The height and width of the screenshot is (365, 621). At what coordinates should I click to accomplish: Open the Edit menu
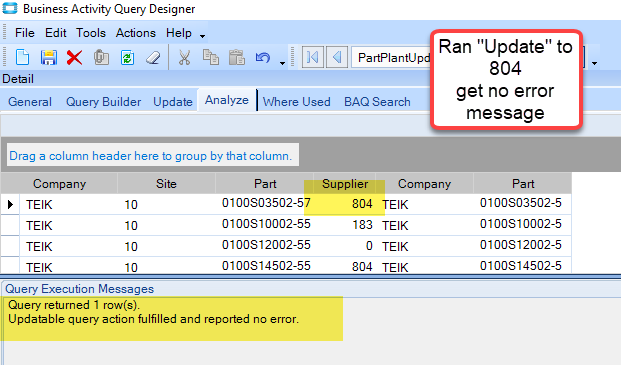pos(55,33)
